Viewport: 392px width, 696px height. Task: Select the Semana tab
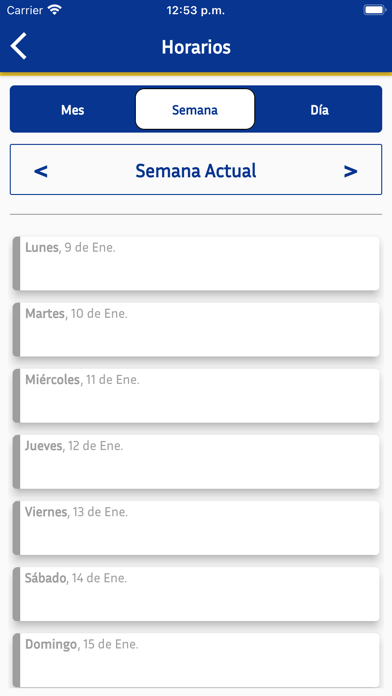[x=195, y=109]
